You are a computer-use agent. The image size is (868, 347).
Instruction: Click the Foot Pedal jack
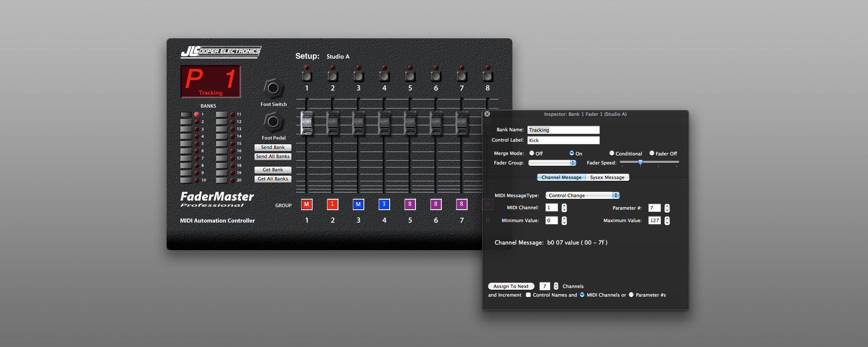pyautogui.click(x=273, y=122)
